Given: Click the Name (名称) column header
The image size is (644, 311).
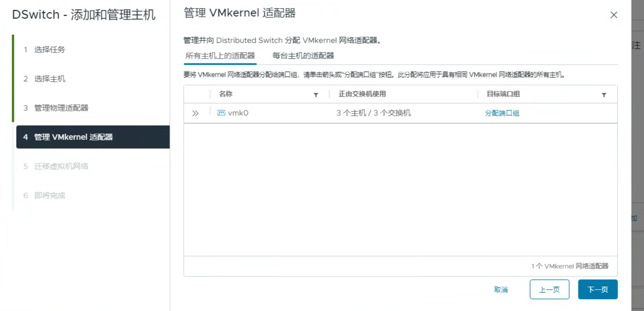Looking at the screenshot, I should (x=226, y=94).
